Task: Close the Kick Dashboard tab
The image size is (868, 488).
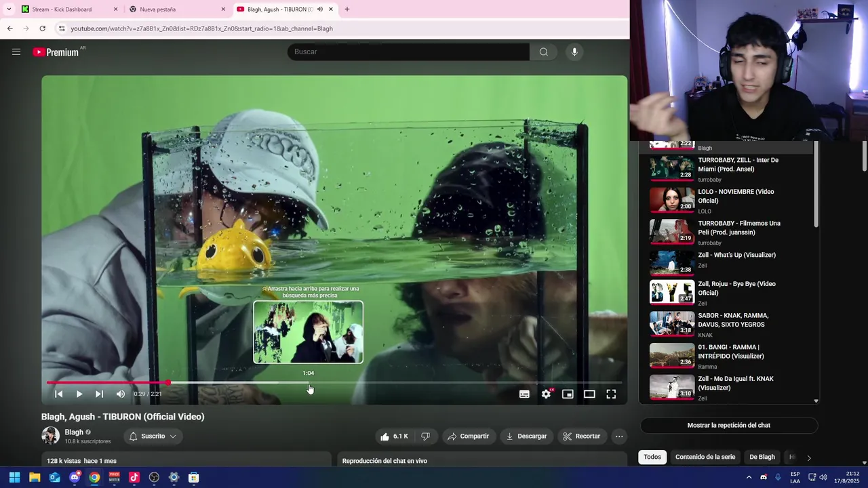Action: (115, 9)
